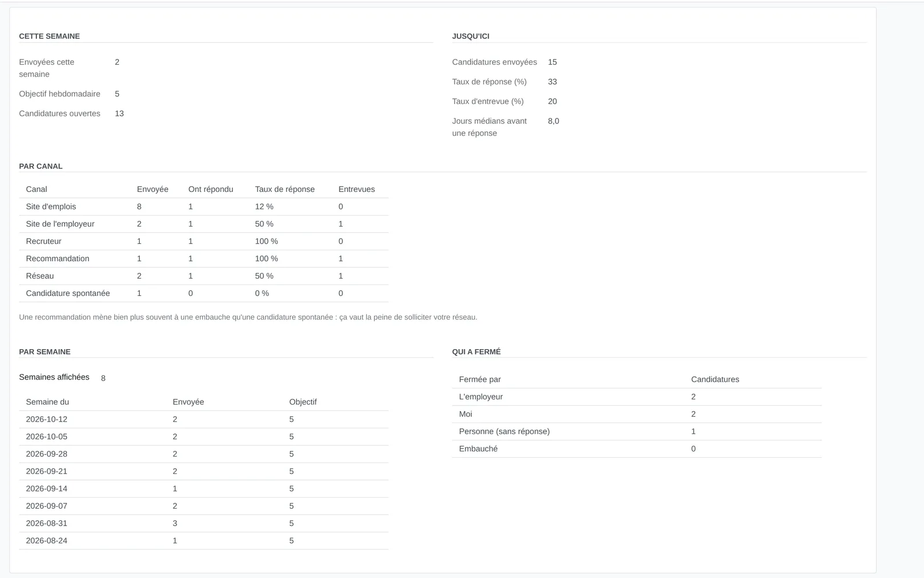
Task: Select the week 2026-09-28 row
Action: [x=204, y=454]
